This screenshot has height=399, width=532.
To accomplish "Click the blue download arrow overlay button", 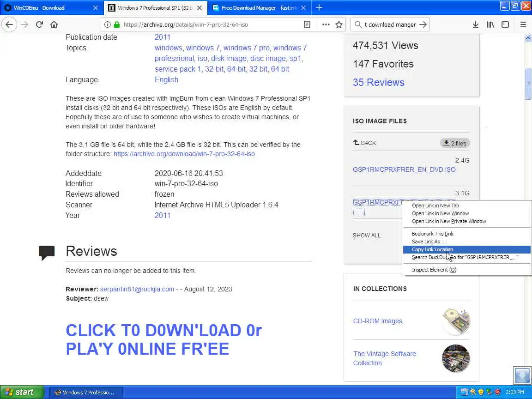I will tap(522, 375).
